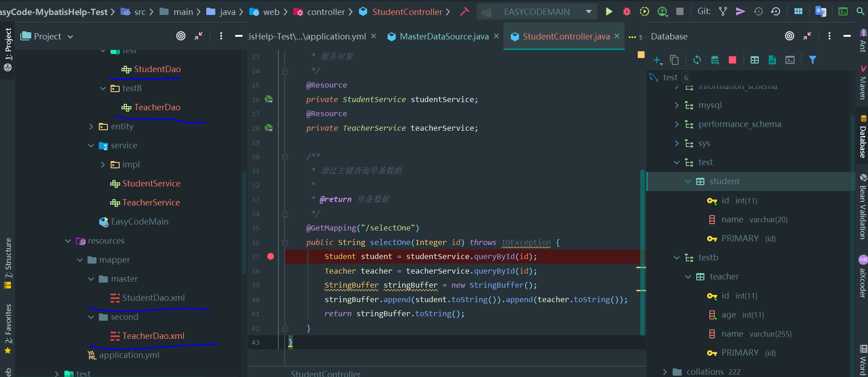Click the Translate plugin icon
The height and width of the screenshot is (377, 868).
(820, 11)
